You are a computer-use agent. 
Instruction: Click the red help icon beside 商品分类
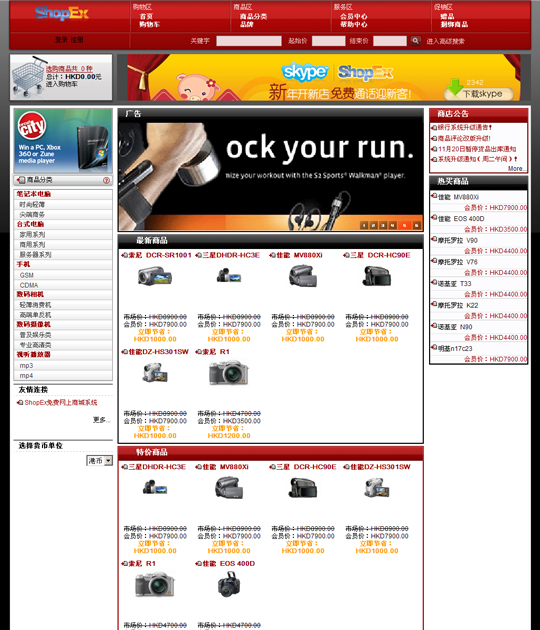point(106,180)
